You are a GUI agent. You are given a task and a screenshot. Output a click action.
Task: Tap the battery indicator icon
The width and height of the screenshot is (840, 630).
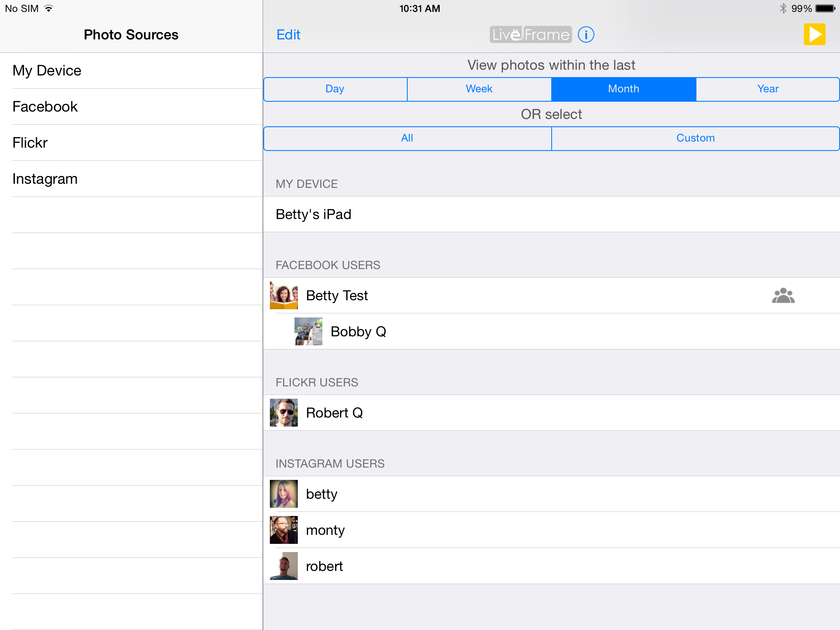pos(825,8)
